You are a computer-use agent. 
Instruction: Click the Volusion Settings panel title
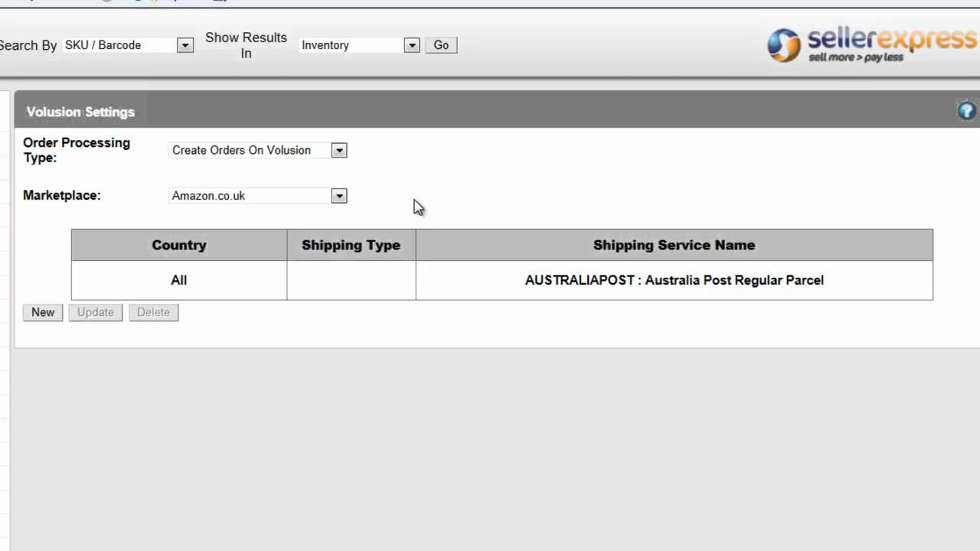click(80, 112)
